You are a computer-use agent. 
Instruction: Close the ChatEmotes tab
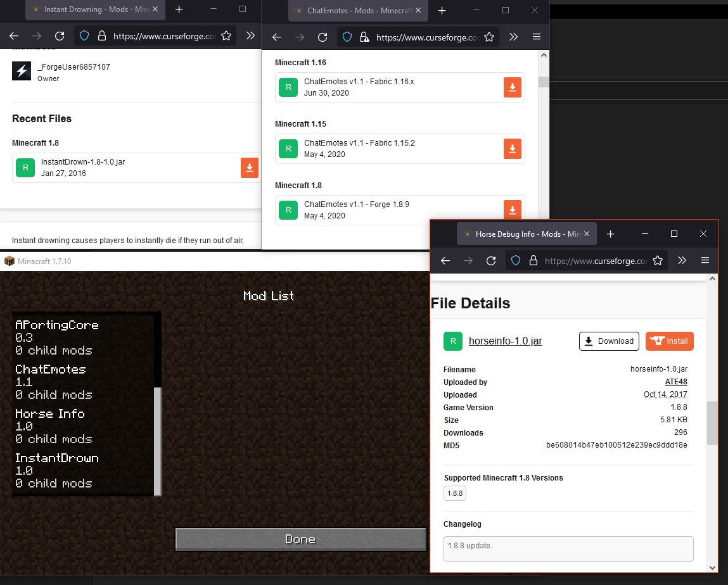[x=418, y=10]
